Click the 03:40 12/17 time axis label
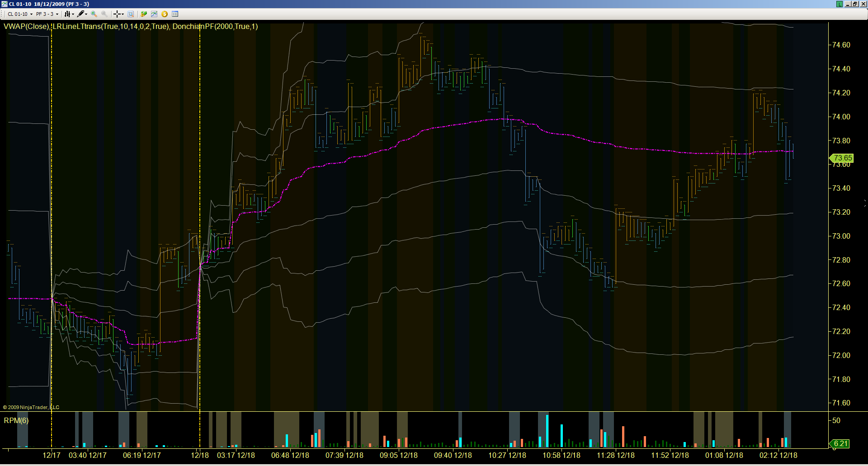The width and height of the screenshot is (868, 466). pos(88,455)
